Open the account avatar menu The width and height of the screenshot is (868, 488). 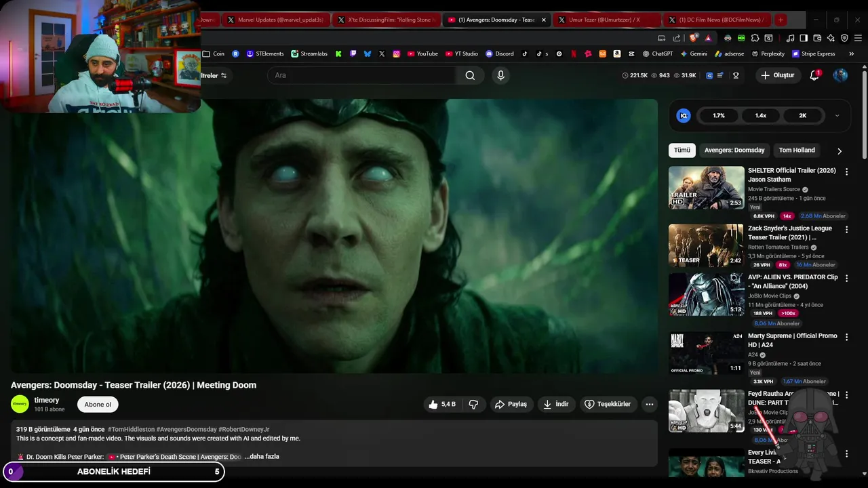[x=840, y=75]
